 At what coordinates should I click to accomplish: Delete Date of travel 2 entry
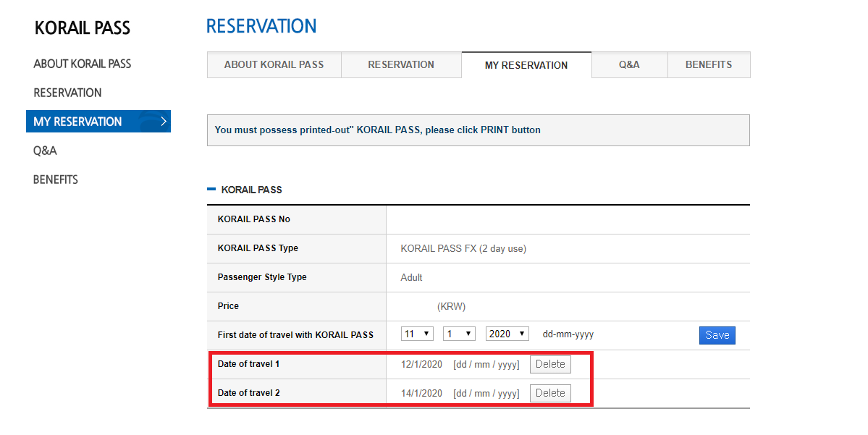coord(550,393)
